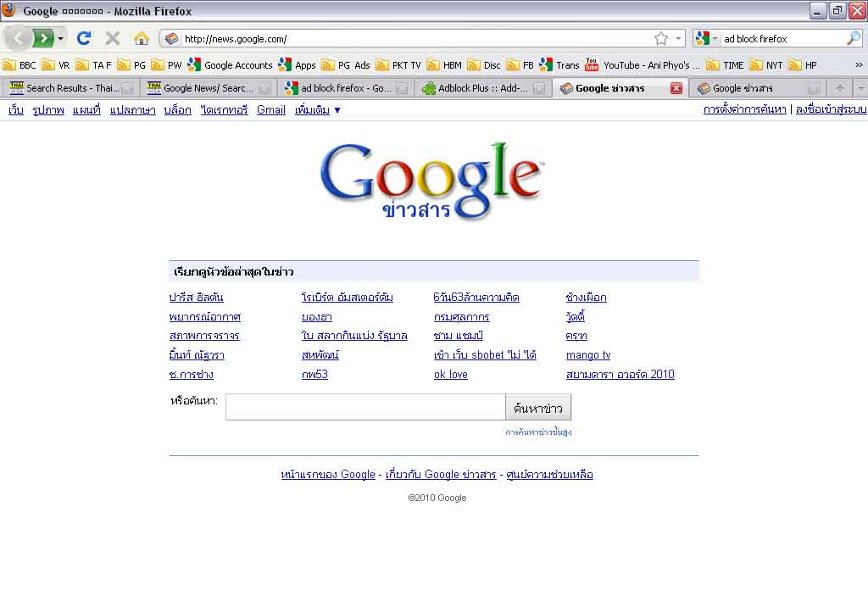This screenshot has height=607, width=868.
Task: Open the Disc bookmark feed
Action: tap(484, 65)
